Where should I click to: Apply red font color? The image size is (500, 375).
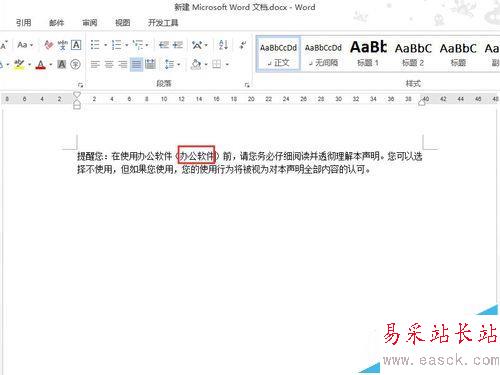point(41,64)
